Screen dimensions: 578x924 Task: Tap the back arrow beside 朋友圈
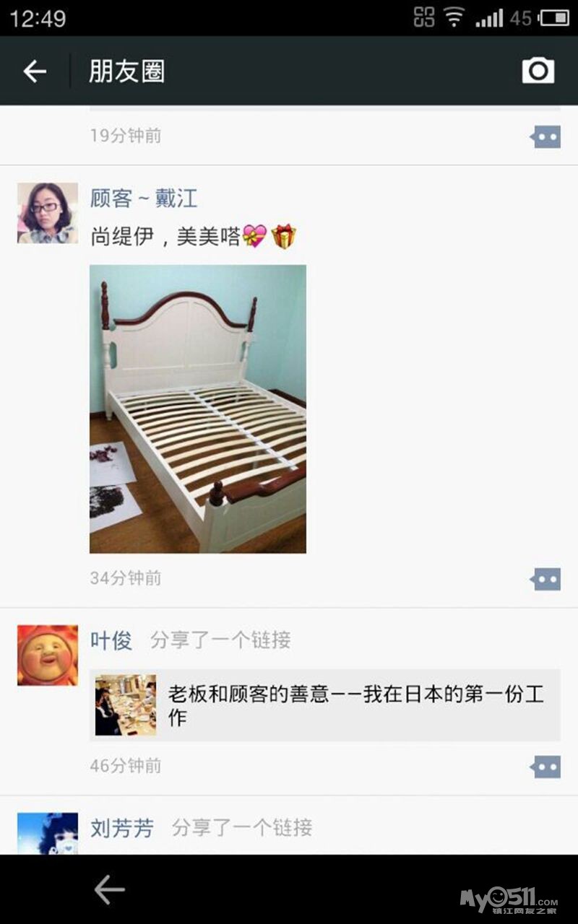(x=35, y=71)
